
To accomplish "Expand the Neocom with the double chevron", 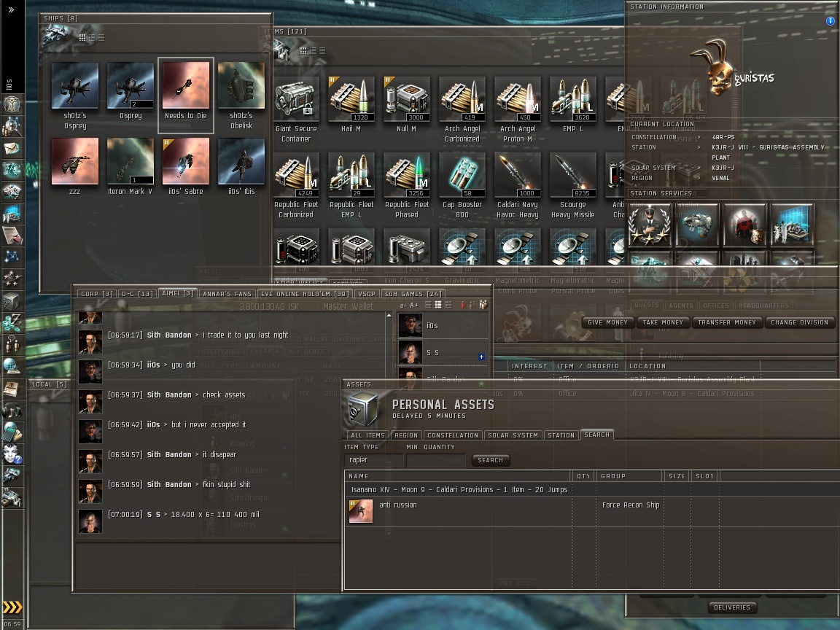I will [x=11, y=9].
